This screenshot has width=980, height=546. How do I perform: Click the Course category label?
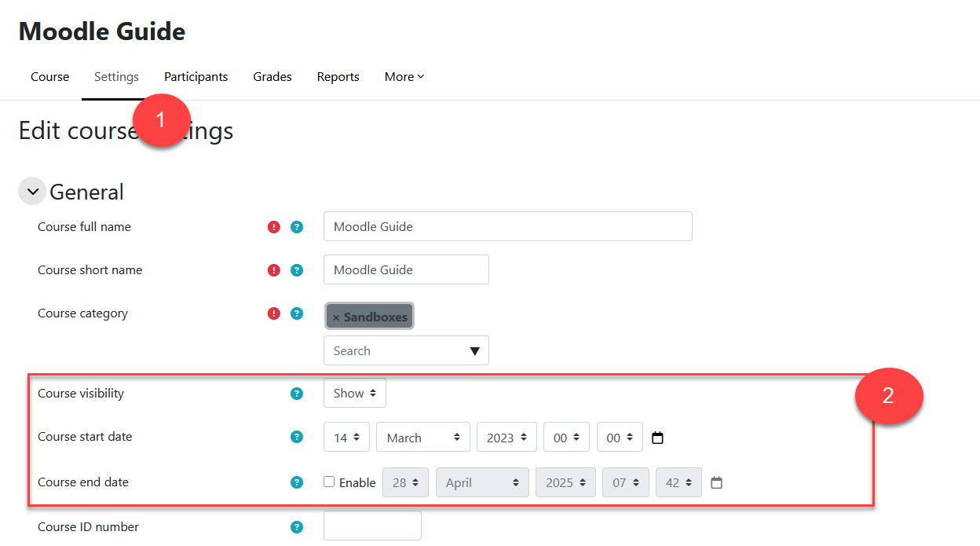82,313
